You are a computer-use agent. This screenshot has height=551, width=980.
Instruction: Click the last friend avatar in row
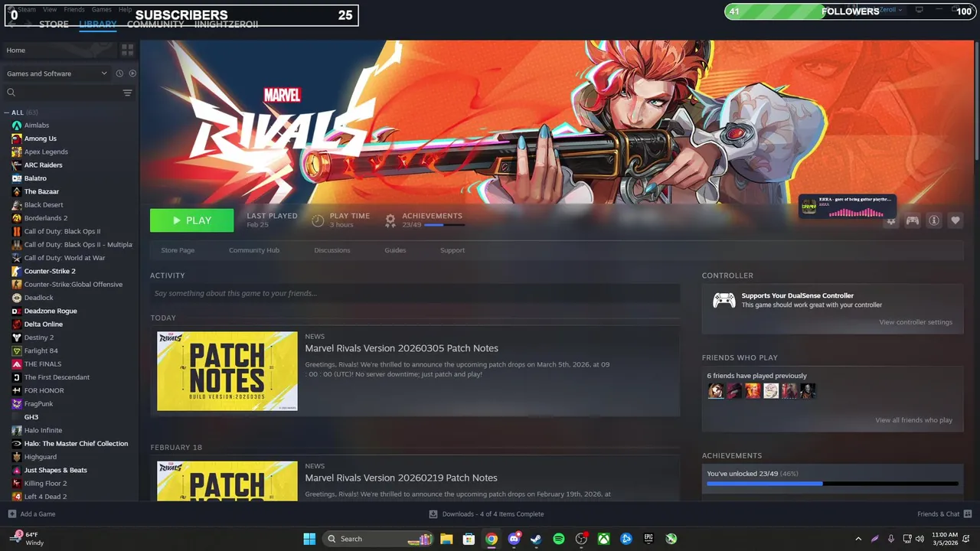[x=808, y=391]
